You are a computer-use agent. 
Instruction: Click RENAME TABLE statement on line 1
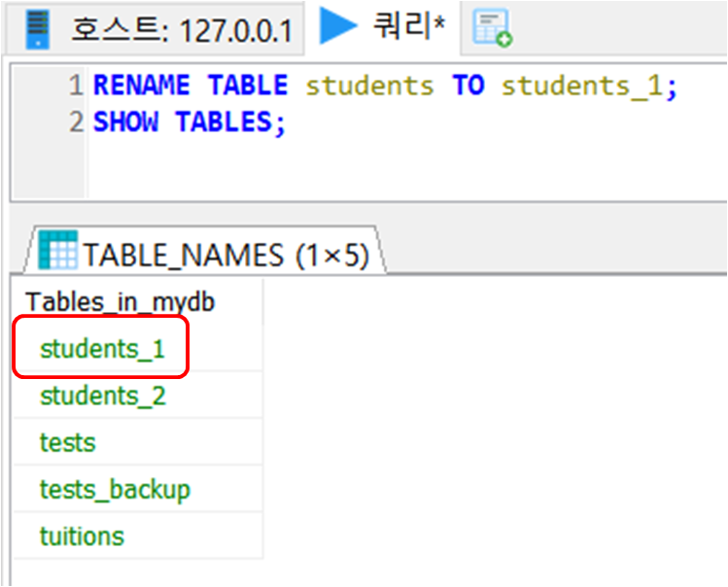tap(385, 86)
